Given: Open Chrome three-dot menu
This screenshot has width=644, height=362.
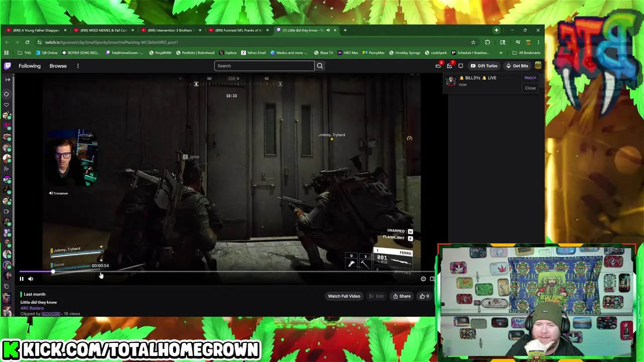Looking at the screenshot, I should click(x=538, y=42).
